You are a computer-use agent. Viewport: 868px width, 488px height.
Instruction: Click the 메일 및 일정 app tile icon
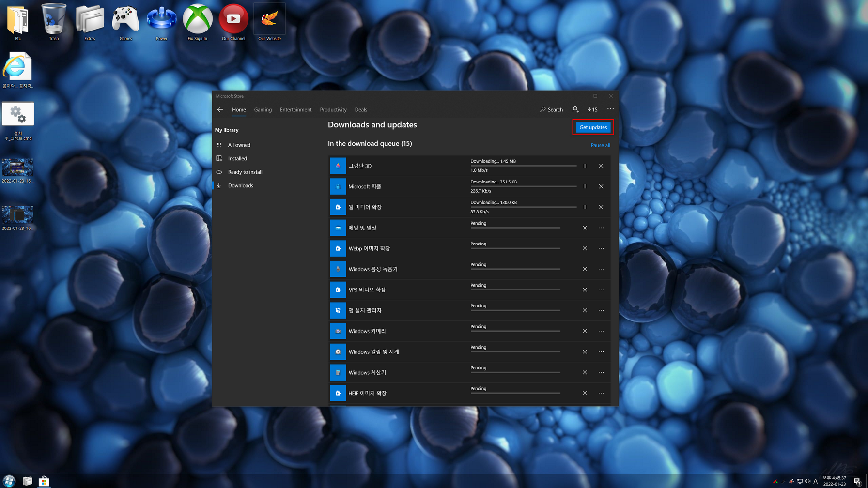338,228
